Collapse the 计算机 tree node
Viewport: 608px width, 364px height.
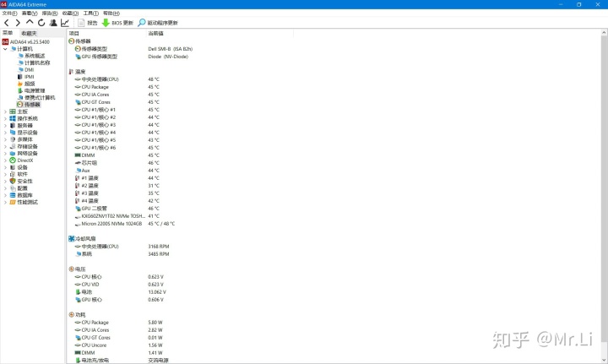click(x=5, y=49)
